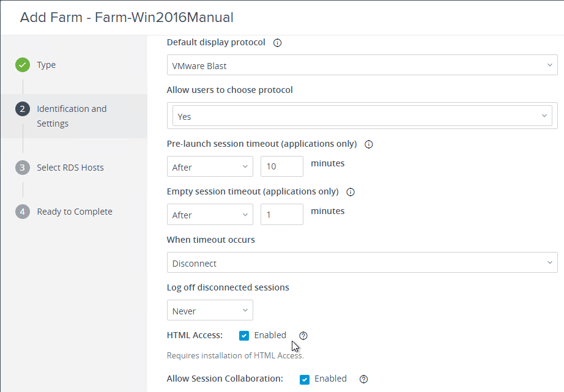Open help icon for Session Collaboration
Viewport: 564px width, 392px height.
tap(364, 379)
